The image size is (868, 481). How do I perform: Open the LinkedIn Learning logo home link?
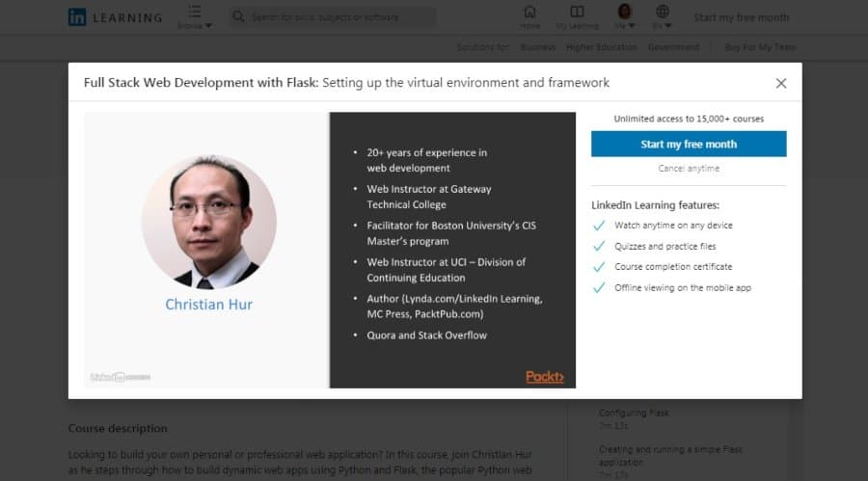[115, 17]
